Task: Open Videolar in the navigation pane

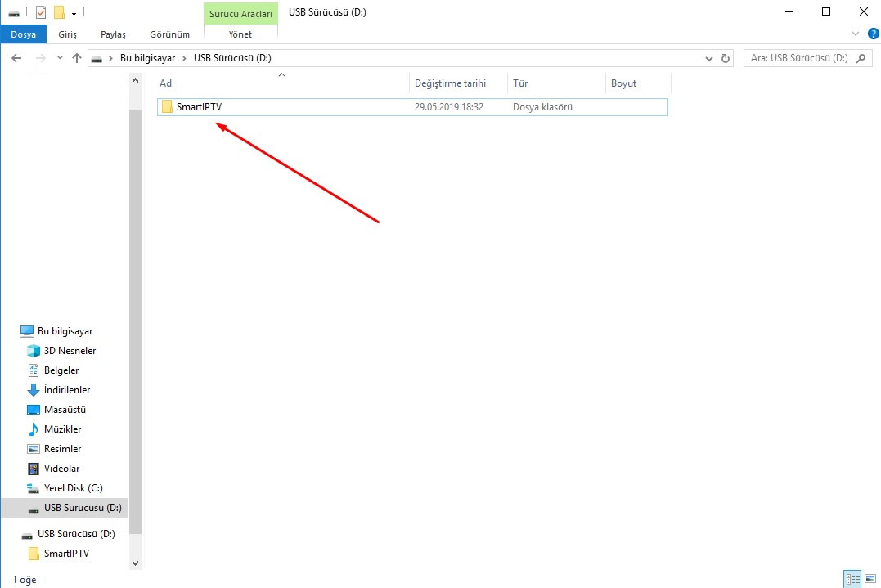Action: (62, 469)
